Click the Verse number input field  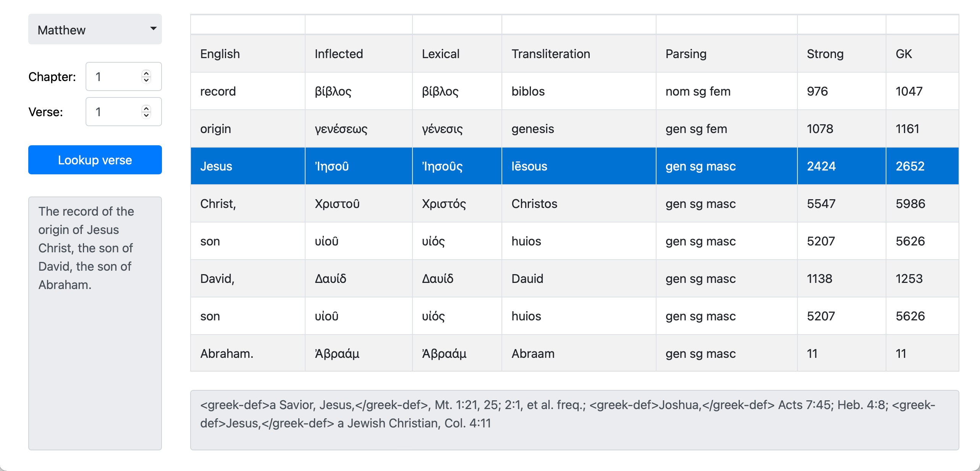115,112
